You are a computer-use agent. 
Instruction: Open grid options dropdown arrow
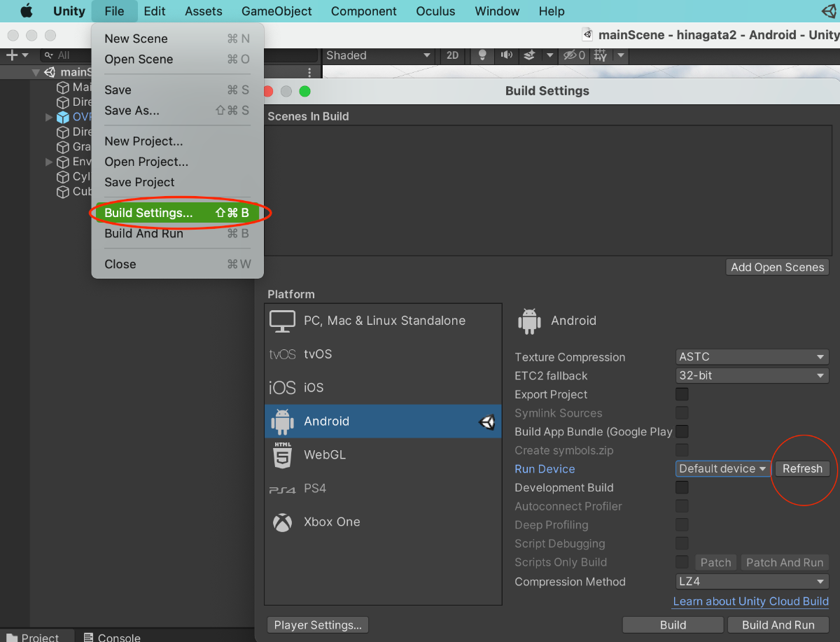[x=620, y=55]
